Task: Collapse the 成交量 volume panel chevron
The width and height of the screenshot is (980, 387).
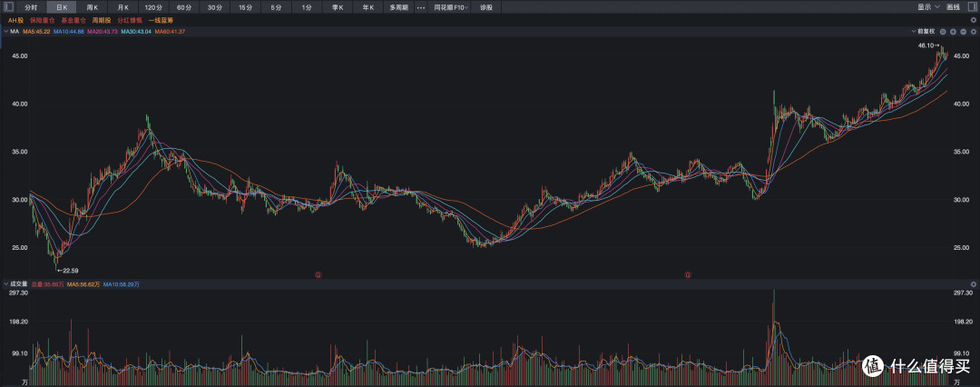Action: click(5, 284)
